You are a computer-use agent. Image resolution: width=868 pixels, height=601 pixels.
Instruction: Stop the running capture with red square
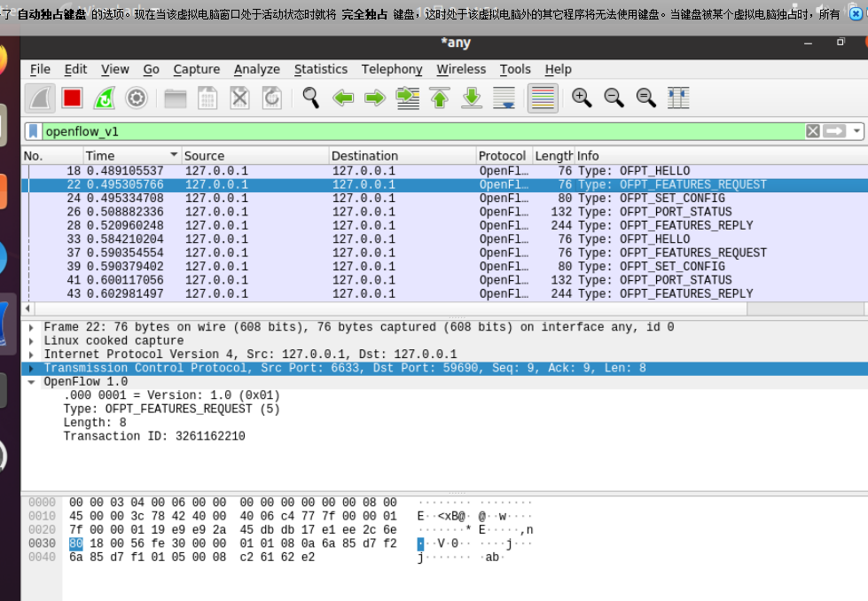(72, 98)
